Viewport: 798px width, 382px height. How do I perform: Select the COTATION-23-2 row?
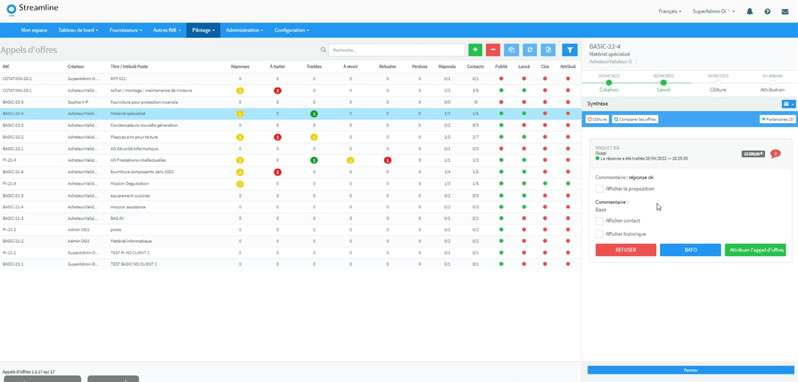290,79
